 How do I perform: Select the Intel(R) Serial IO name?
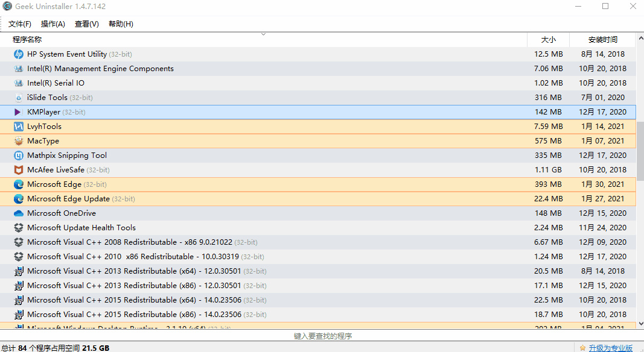(x=56, y=83)
